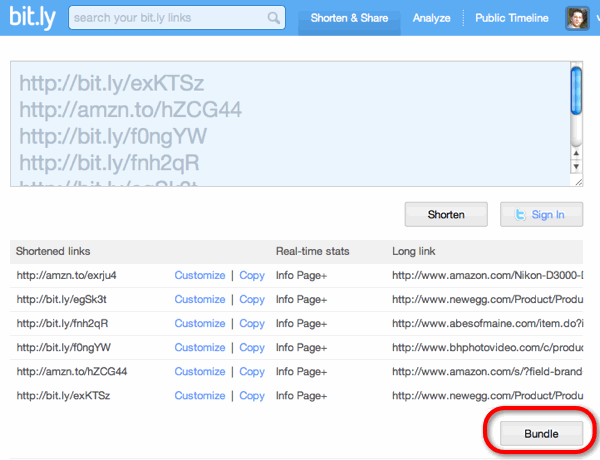
Task: Click the text area scroll down arrow
Action: (x=576, y=166)
